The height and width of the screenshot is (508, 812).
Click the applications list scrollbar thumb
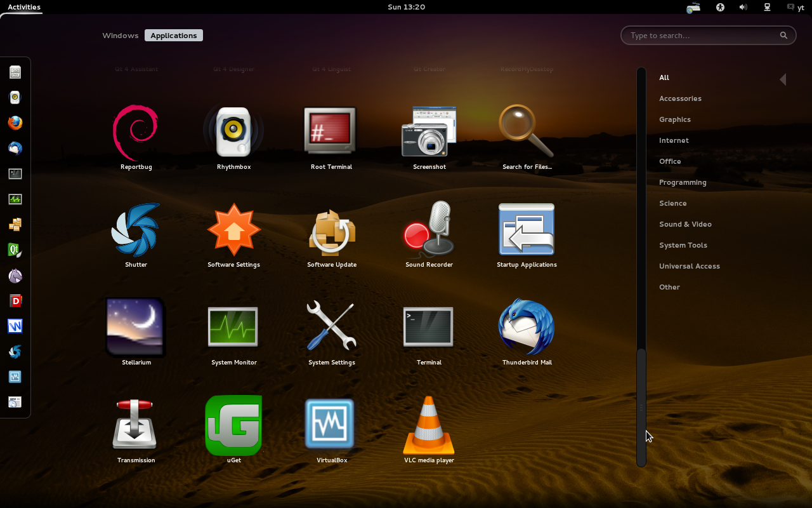641,408
